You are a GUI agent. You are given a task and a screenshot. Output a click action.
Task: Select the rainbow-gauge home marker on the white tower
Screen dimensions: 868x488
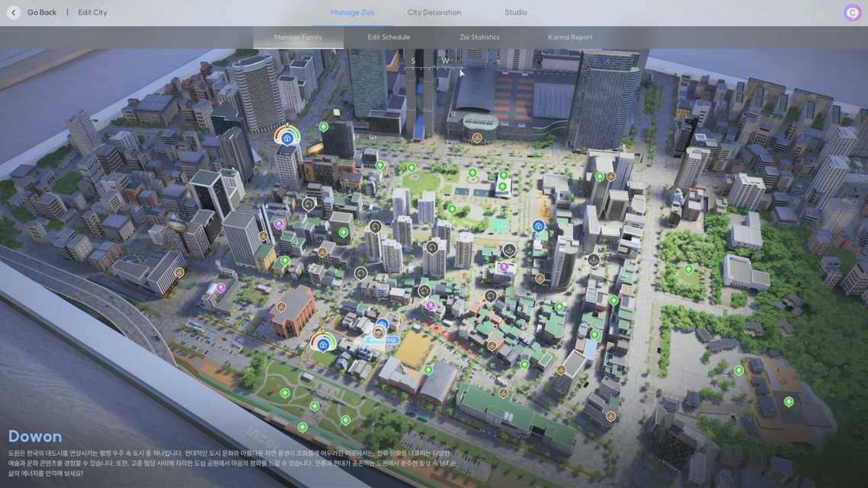tap(287, 137)
